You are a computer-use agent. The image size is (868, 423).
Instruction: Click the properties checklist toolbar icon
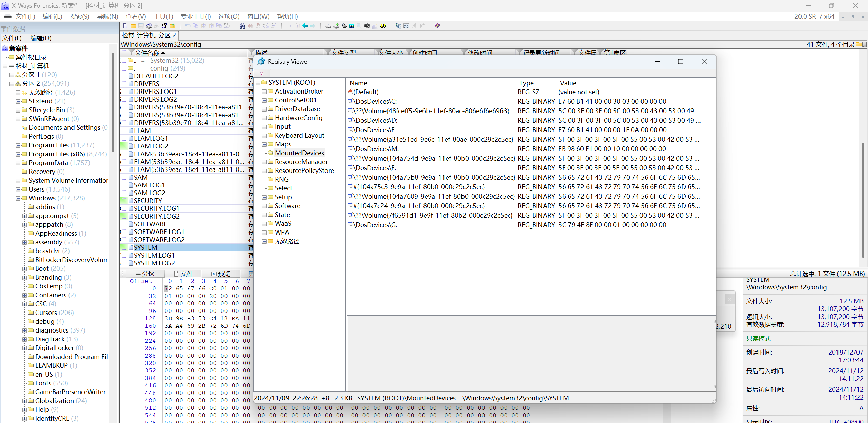[164, 26]
